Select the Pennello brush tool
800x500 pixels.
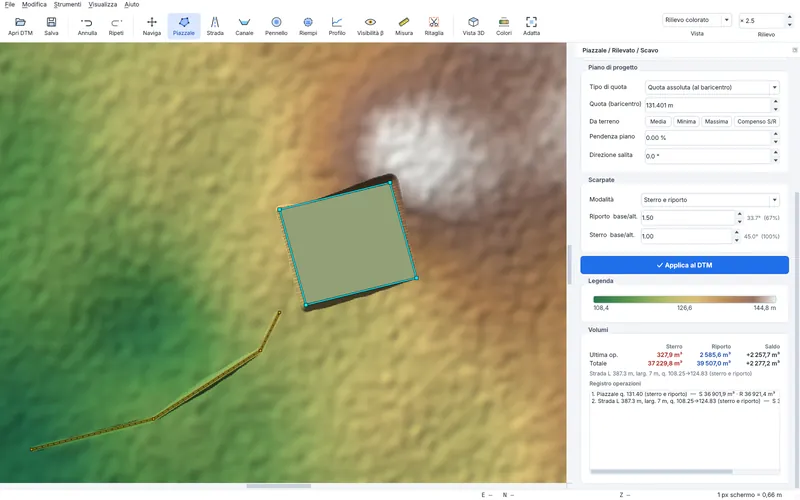point(276,26)
